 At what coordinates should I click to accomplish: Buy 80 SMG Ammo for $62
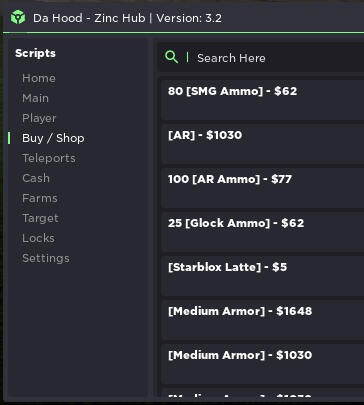262,99
